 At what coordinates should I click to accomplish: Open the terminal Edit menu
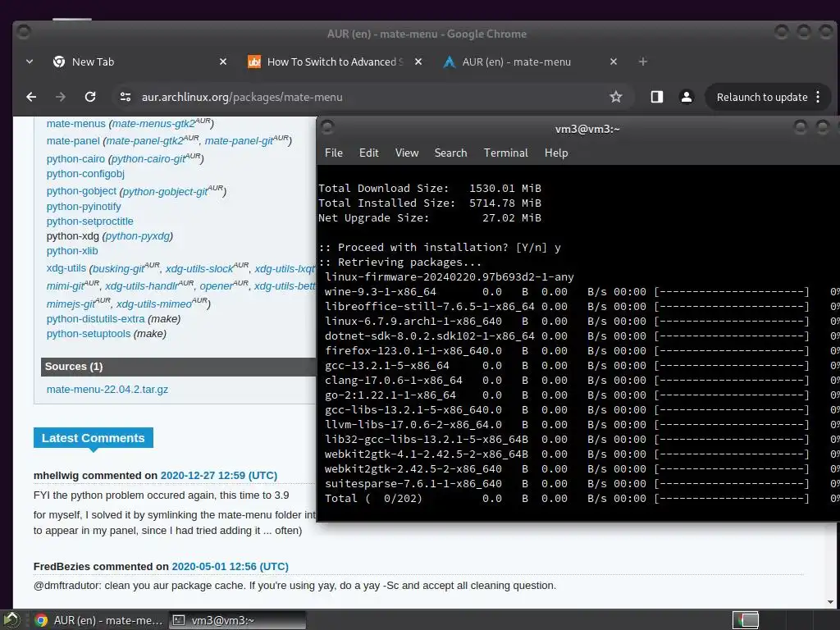[368, 153]
